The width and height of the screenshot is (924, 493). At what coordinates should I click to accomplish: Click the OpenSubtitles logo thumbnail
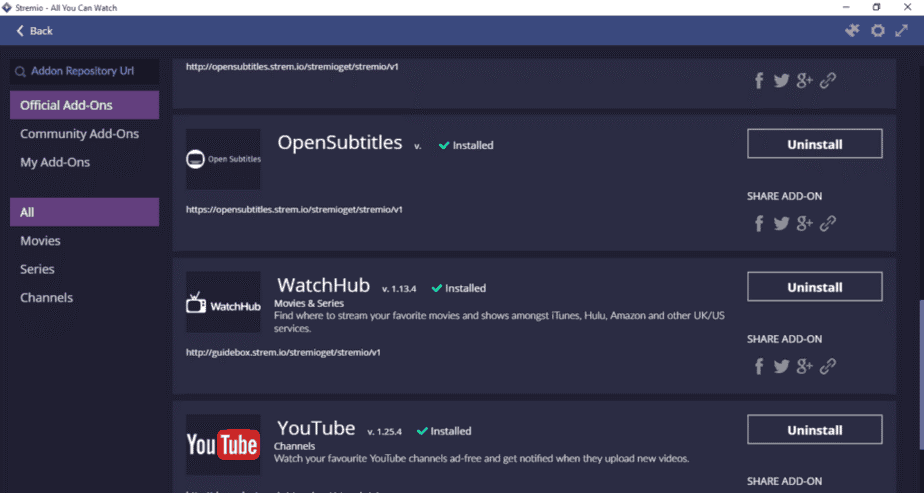click(x=223, y=159)
